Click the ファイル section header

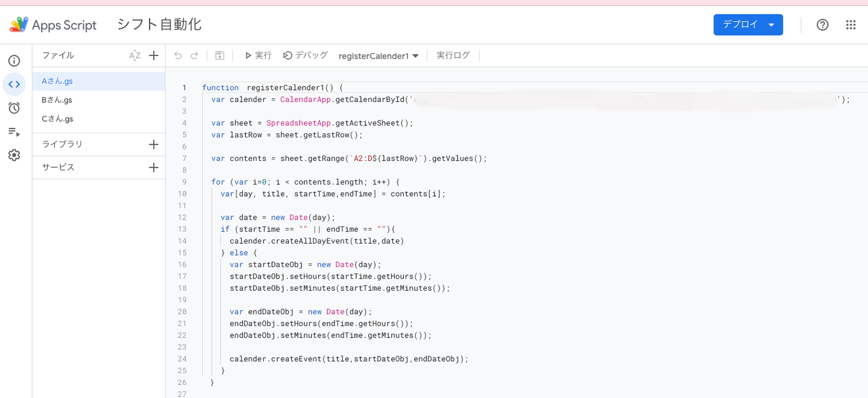point(58,55)
